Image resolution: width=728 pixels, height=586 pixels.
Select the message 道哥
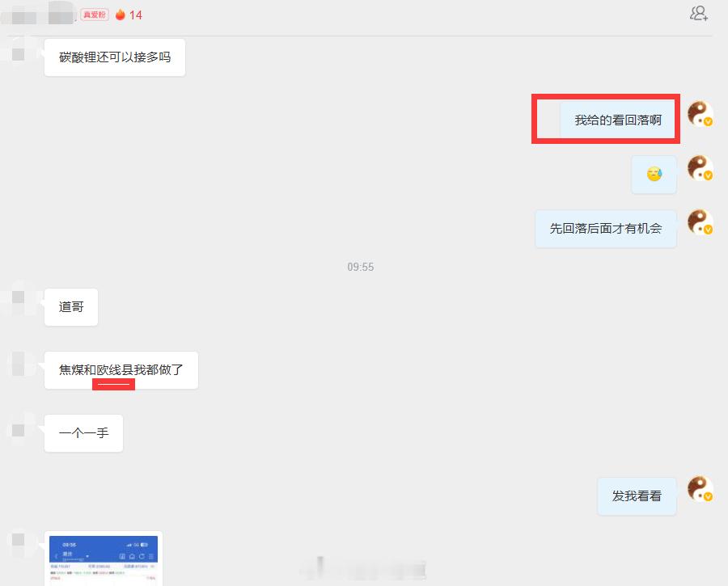[71, 307]
